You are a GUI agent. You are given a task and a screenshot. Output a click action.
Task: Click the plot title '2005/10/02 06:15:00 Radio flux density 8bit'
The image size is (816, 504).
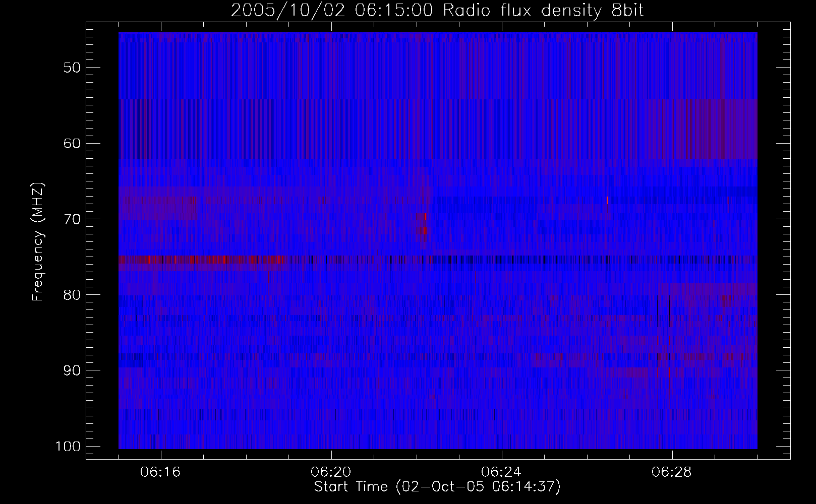click(437, 11)
